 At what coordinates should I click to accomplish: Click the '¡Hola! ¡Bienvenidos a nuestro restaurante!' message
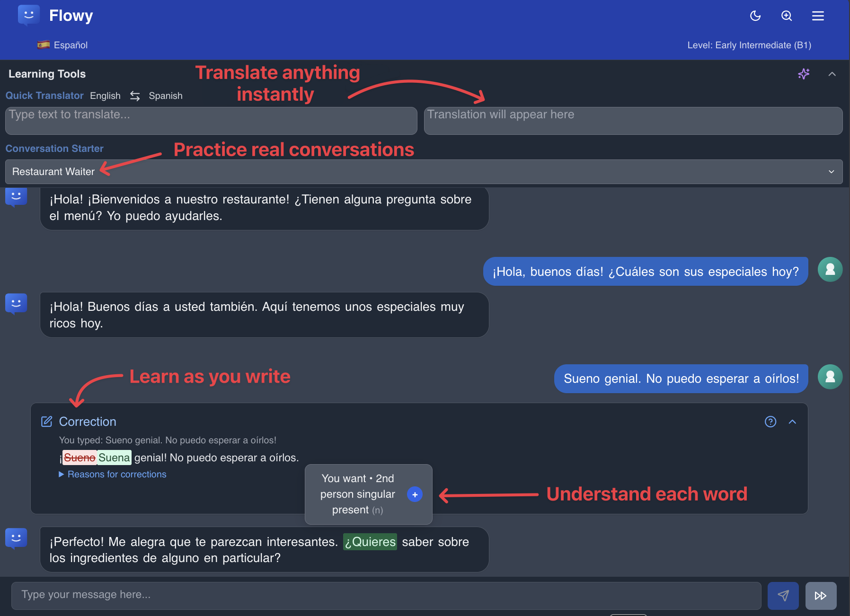pos(265,208)
